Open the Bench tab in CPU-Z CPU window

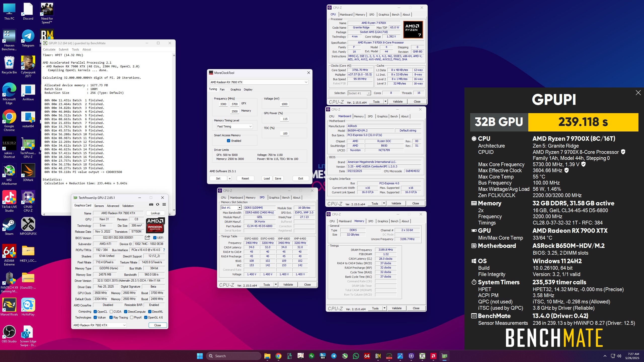click(395, 15)
